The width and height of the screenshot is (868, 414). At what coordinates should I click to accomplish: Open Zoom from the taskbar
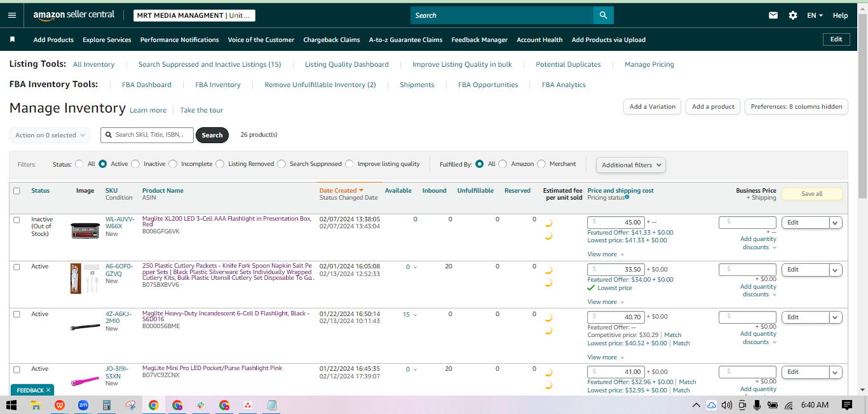[x=83, y=405]
